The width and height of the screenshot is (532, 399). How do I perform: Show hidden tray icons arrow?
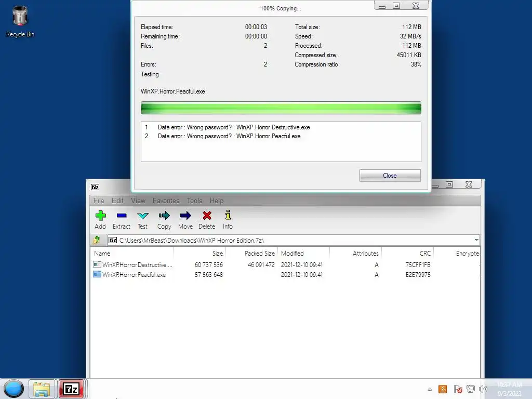click(x=430, y=389)
